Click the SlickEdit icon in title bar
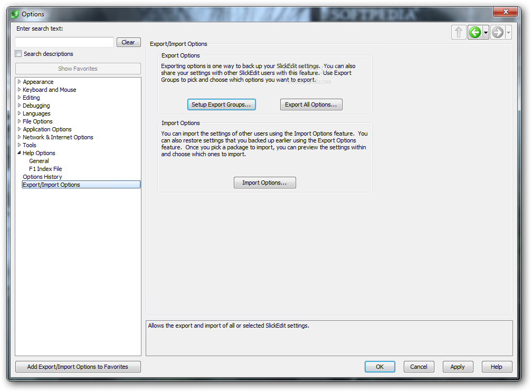 15,14
